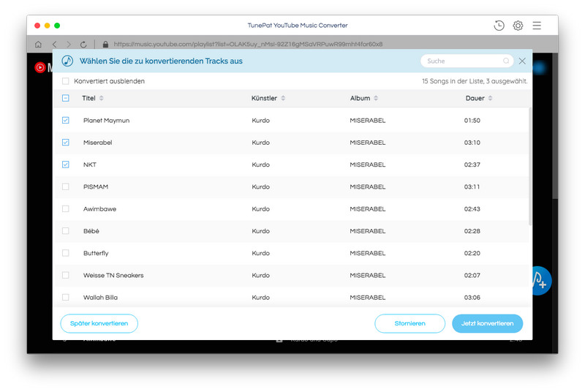
Task: Click the Künstler column header
Action: click(x=264, y=98)
